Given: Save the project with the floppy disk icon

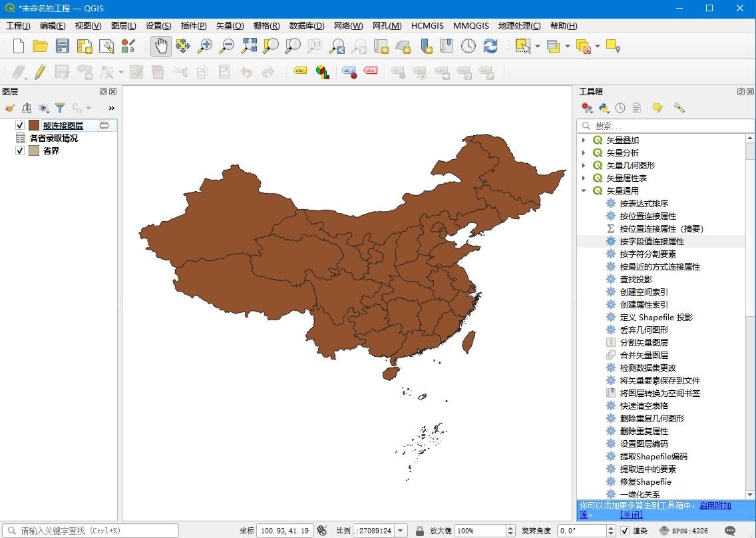Looking at the screenshot, I should (x=63, y=46).
